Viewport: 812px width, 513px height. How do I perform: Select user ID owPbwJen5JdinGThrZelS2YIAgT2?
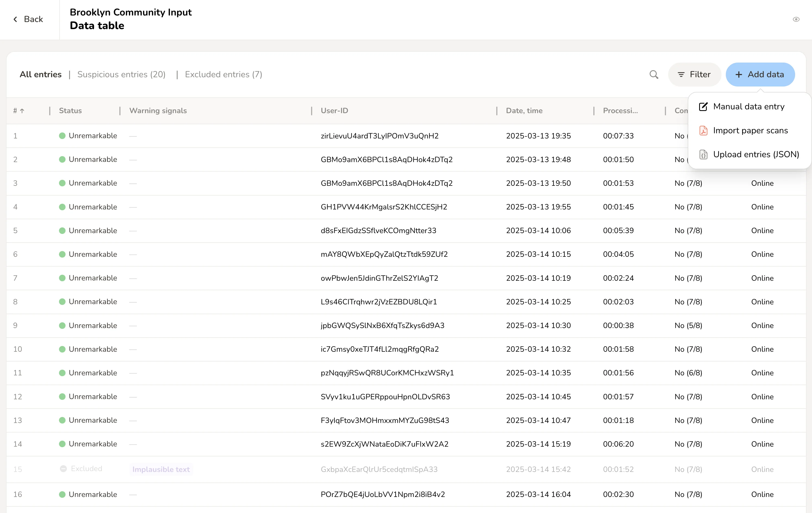coord(379,278)
